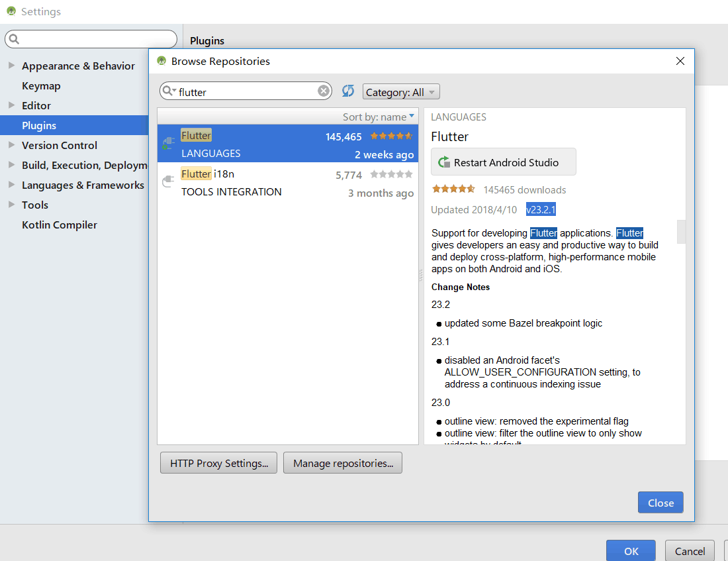Click the plugin description scrollbar

[681, 231]
